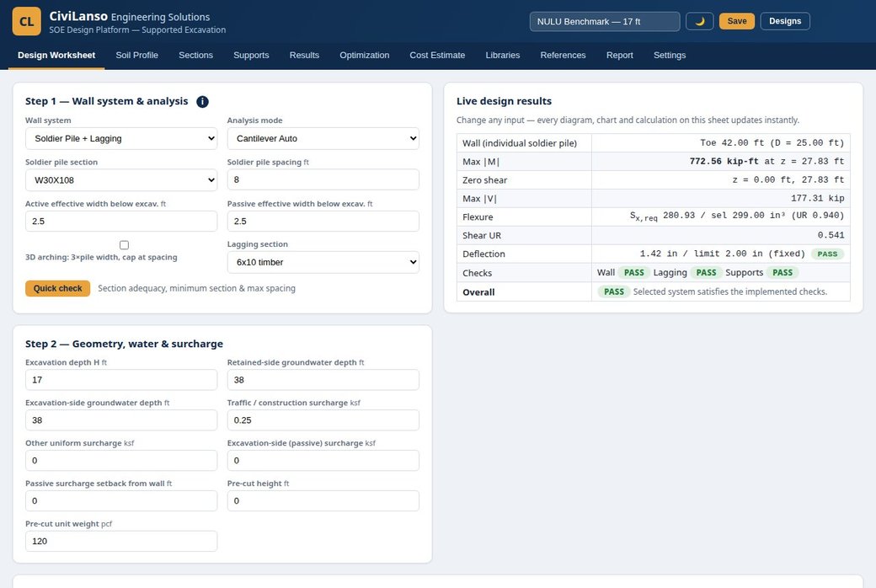Switch to the Soil Profile tab

click(136, 56)
